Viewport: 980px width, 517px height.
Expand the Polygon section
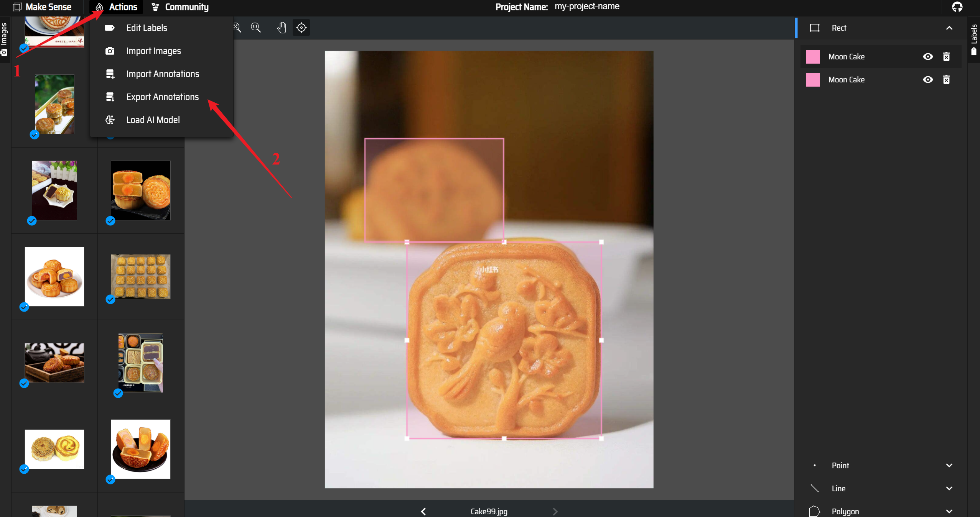(949, 511)
